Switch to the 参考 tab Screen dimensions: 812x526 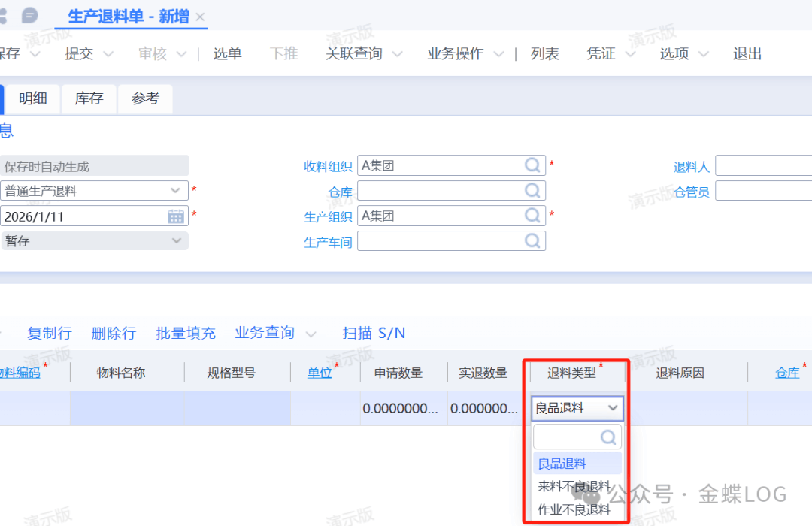pyautogui.click(x=145, y=98)
